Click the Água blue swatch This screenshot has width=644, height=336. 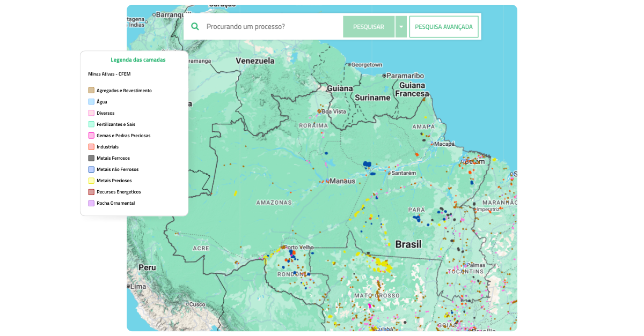click(x=91, y=102)
